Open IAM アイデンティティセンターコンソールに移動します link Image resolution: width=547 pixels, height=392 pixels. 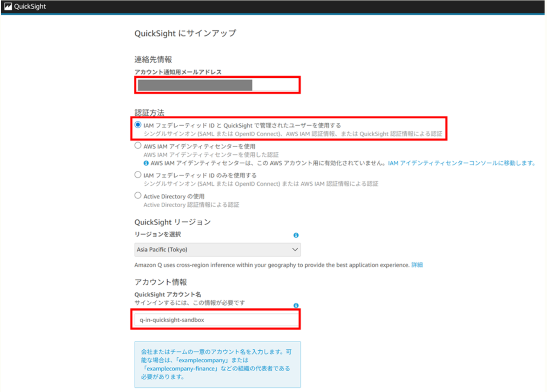pos(462,163)
